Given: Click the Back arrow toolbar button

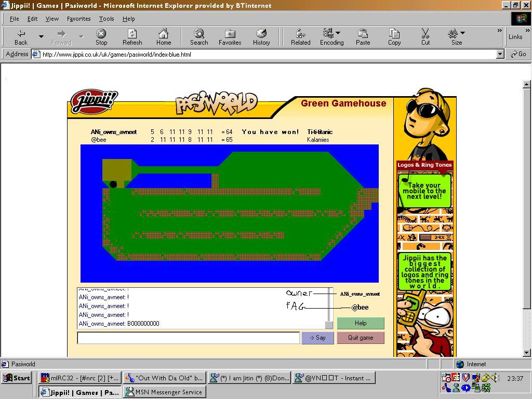Looking at the screenshot, I should click(x=21, y=37).
